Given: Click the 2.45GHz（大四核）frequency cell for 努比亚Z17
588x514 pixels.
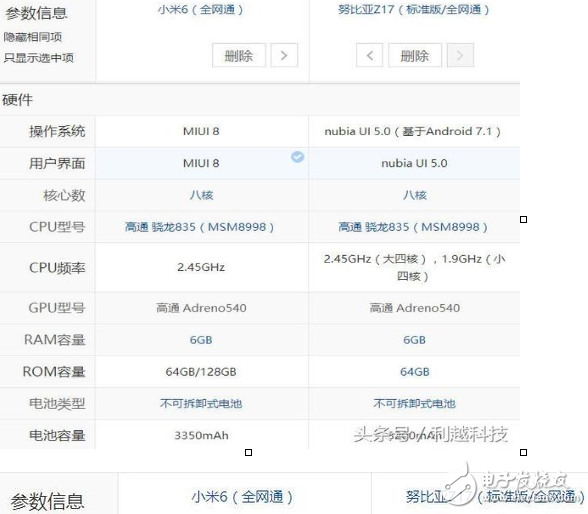Looking at the screenshot, I should [414, 267].
